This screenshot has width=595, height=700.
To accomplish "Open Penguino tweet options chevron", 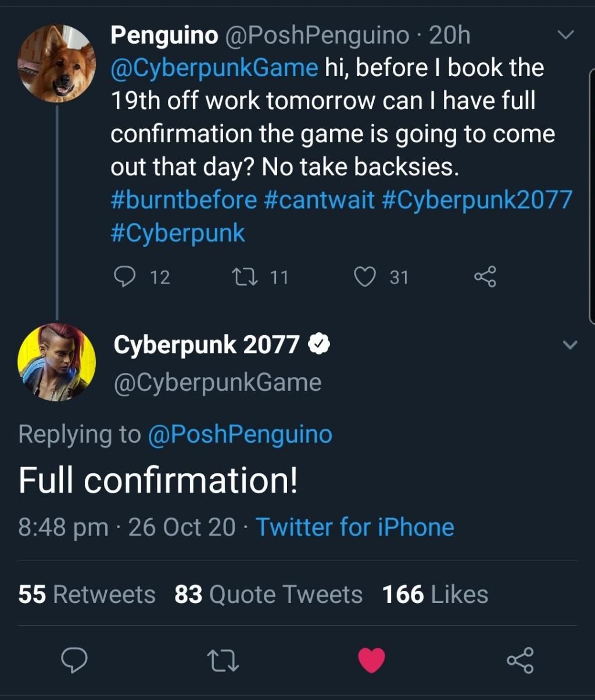I will click(565, 35).
